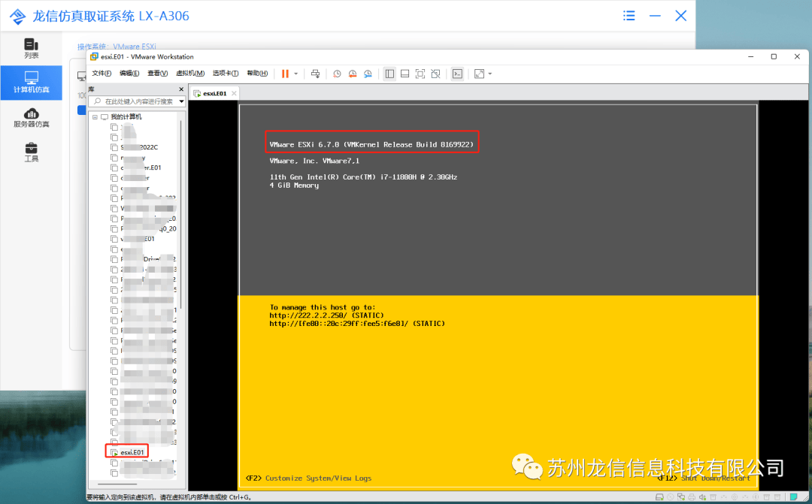
Task: Take a snapshot of the virtual machine
Action: (x=337, y=74)
